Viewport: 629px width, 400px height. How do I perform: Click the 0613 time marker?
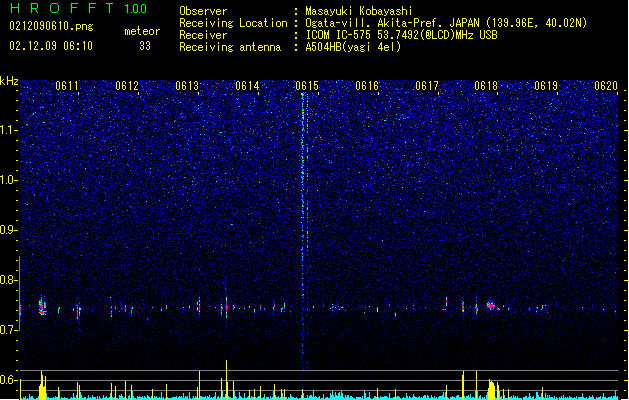point(187,85)
